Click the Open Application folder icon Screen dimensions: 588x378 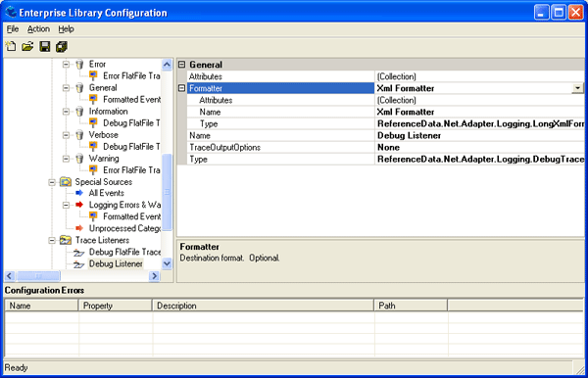pyautogui.click(x=27, y=46)
